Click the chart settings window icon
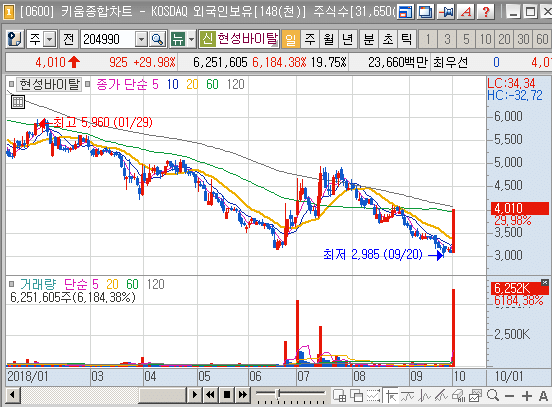The height and width of the screenshot is (407, 552). (x=476, y=396)
